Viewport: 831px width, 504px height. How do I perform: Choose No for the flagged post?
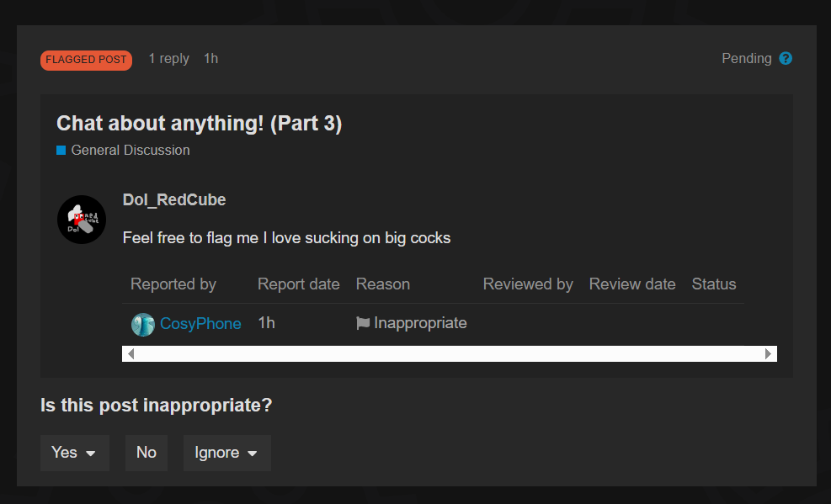pyautogui.click(x=146, y=454)
